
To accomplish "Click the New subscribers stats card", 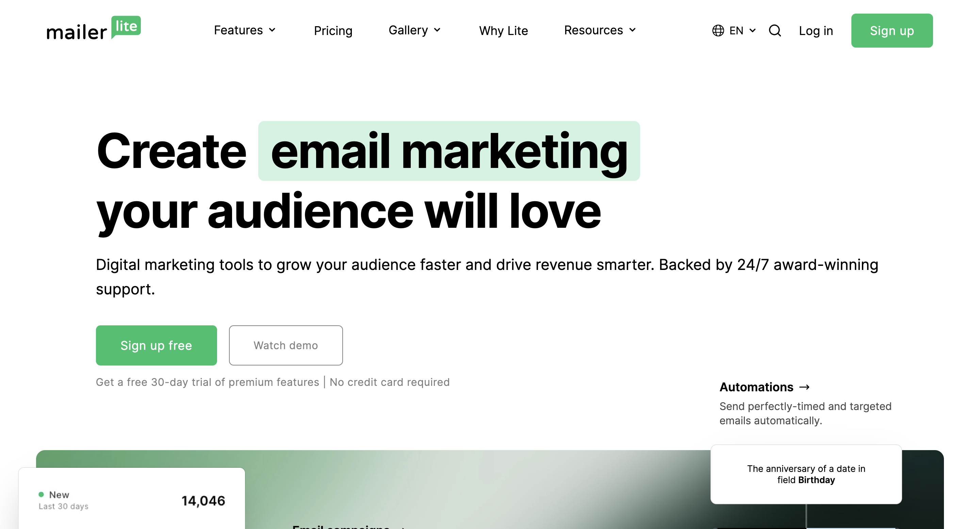I will point(132,498).
